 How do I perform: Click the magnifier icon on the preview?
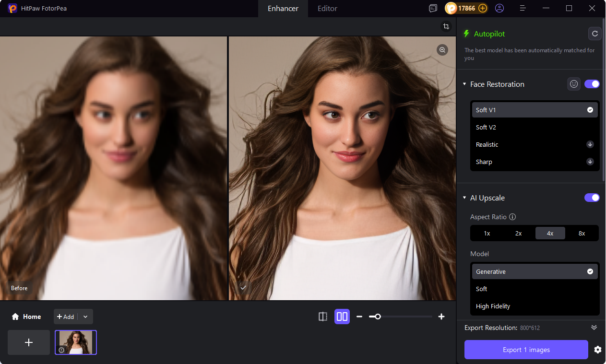click(442, 50)
